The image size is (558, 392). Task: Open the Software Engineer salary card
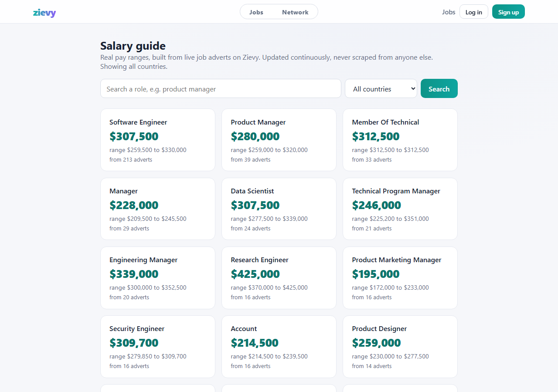point(158,140)
